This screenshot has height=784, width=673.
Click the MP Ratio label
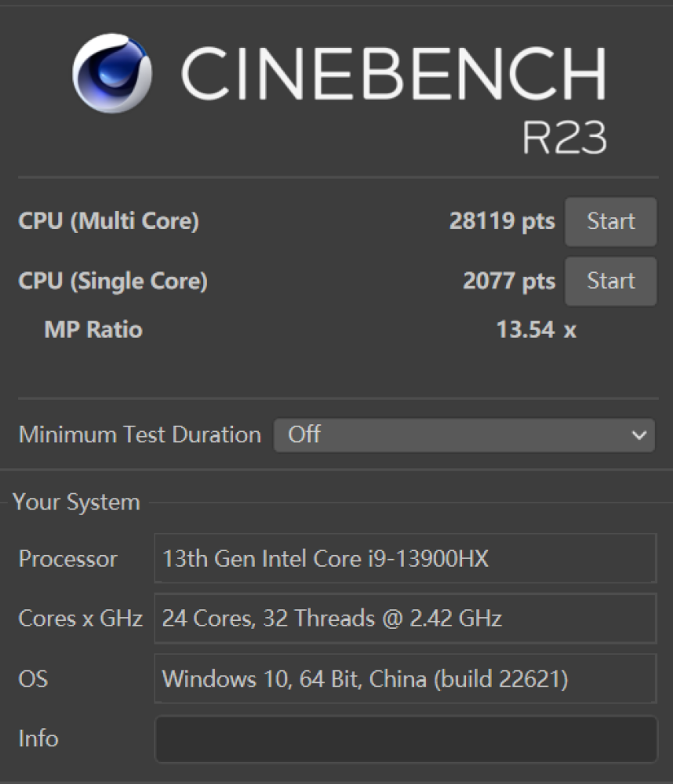click(93, 330)
